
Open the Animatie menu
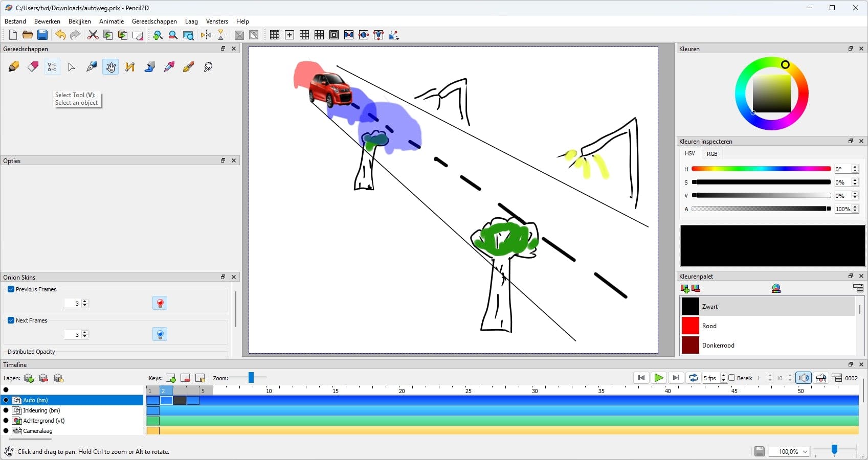pos(112,21)
